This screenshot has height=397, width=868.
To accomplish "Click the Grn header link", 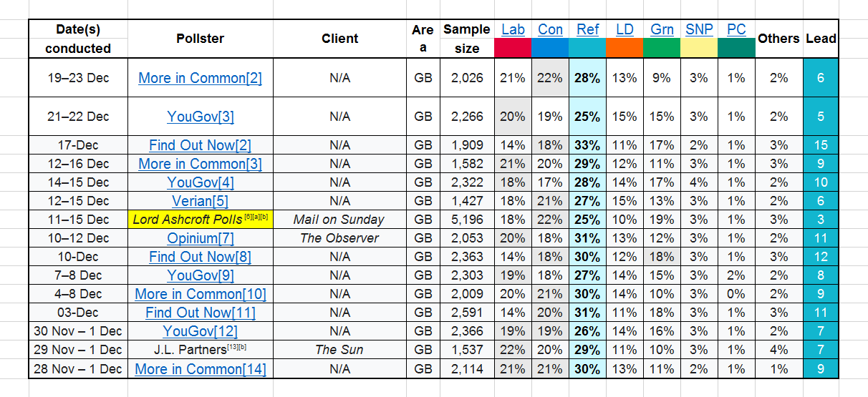I will point(662,29).
